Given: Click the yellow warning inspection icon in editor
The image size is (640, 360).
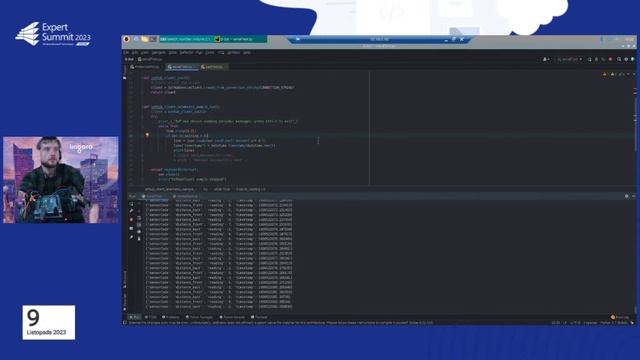Looking at the screenshot, I should tap(604, 74).
